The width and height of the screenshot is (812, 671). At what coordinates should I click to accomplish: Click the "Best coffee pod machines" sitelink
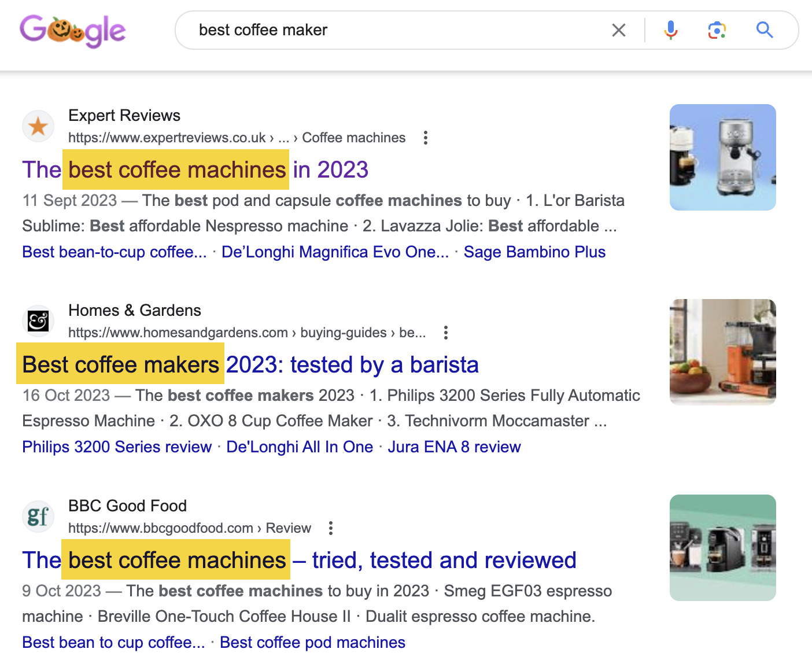click(x=313, y=642)
